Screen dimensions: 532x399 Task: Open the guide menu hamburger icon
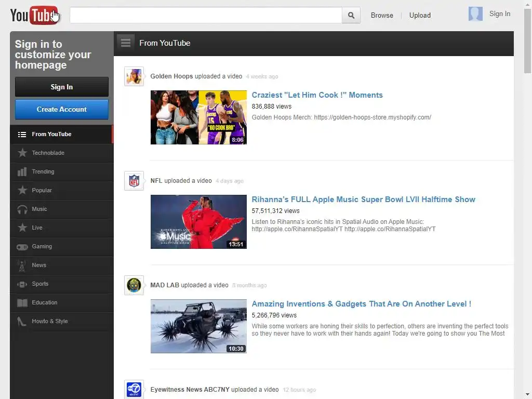click(126, 43)
